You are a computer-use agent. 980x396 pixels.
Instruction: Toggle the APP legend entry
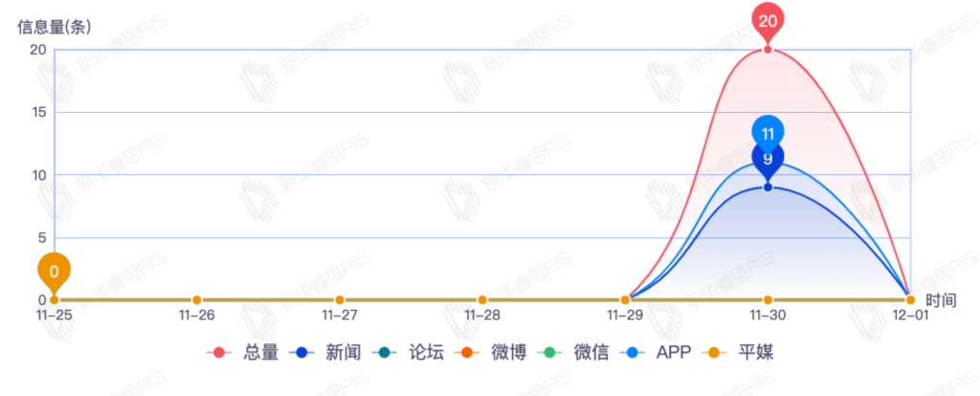655,353
